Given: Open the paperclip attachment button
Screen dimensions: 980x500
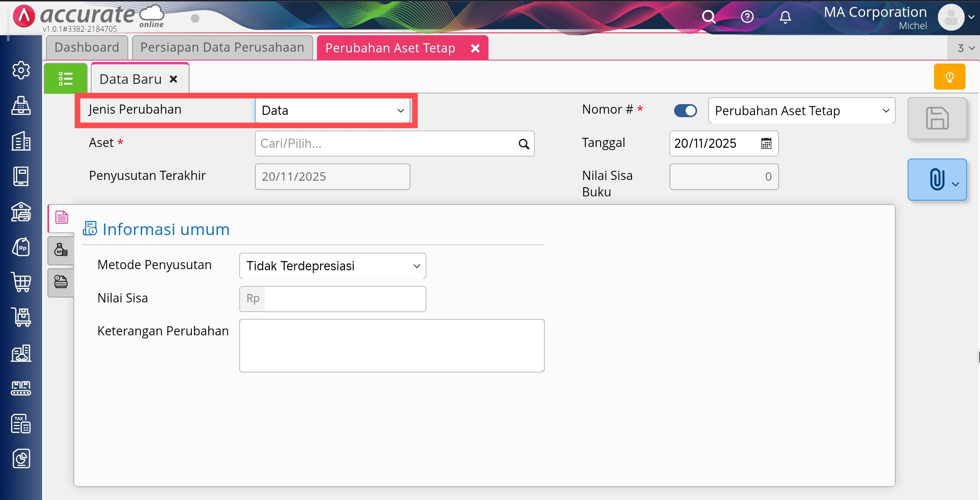Looking at the screenshot, I should click(x=937, y=180).
